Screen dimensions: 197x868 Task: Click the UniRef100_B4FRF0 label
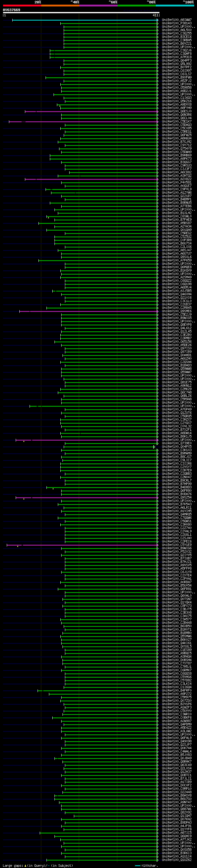[177, 690]
